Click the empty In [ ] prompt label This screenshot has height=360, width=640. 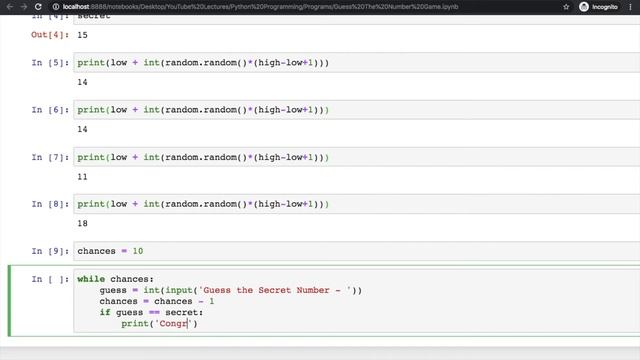pos(50,279)
